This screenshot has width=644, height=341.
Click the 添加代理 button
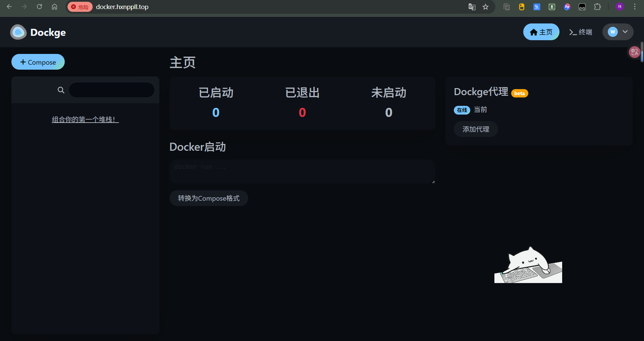(x=476, y=129)
